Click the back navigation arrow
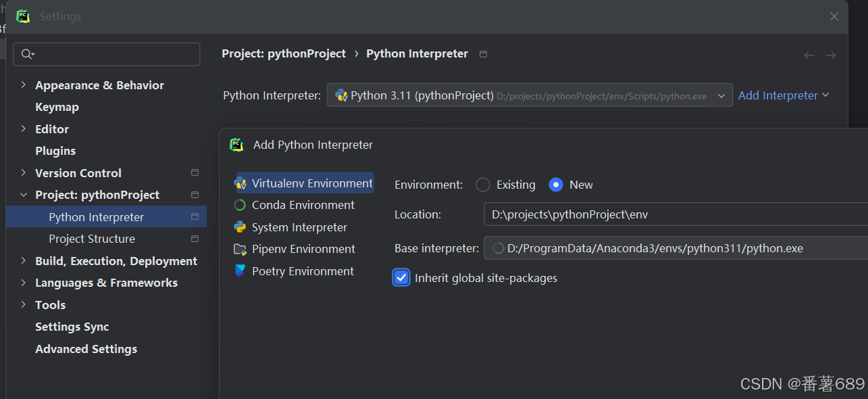 tap(809, 55)
